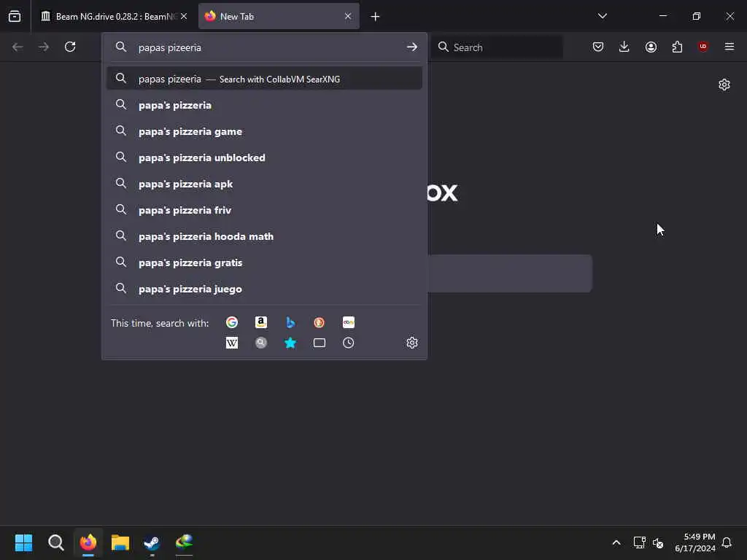Focus the toolbar Search box
747x560 pixels.
tap(498, 47)
